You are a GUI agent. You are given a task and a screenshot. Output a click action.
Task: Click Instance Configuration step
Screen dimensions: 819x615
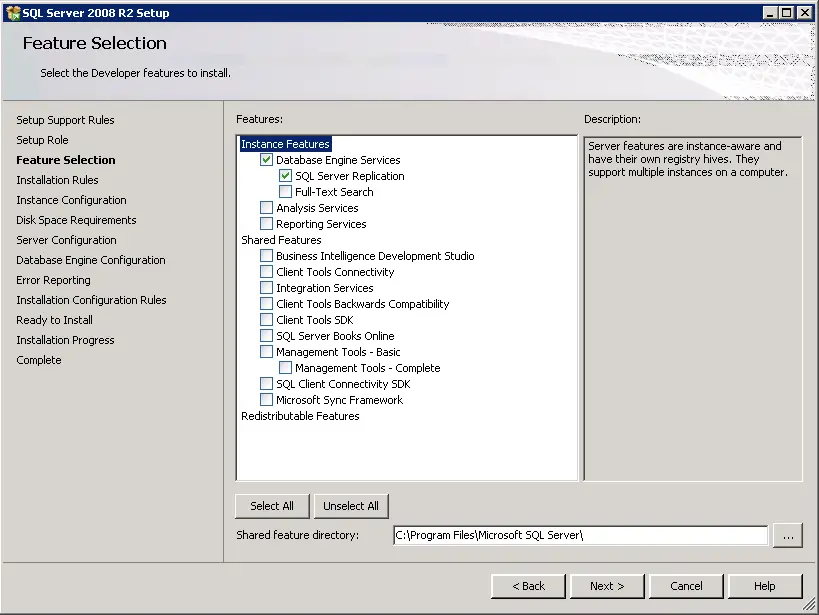point(72,200)
